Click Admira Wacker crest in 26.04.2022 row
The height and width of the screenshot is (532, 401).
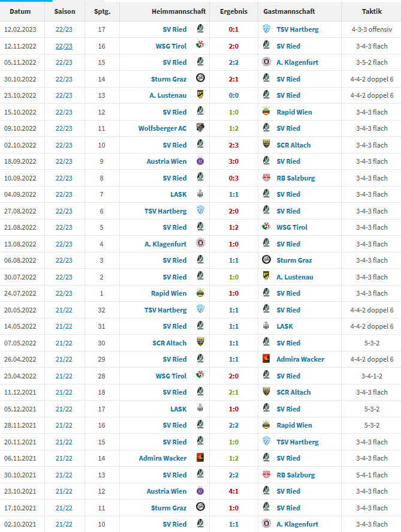(266, 358)
